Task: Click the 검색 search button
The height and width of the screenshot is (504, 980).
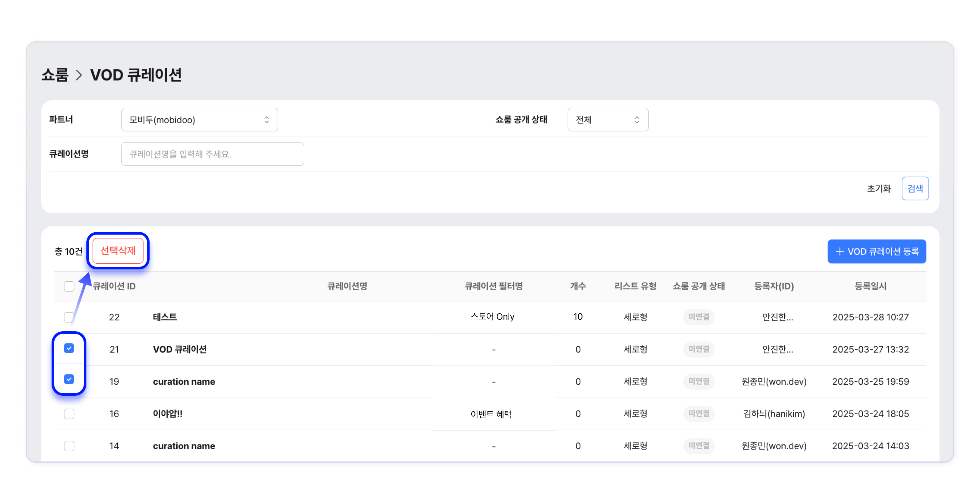Action: [915, 188]
